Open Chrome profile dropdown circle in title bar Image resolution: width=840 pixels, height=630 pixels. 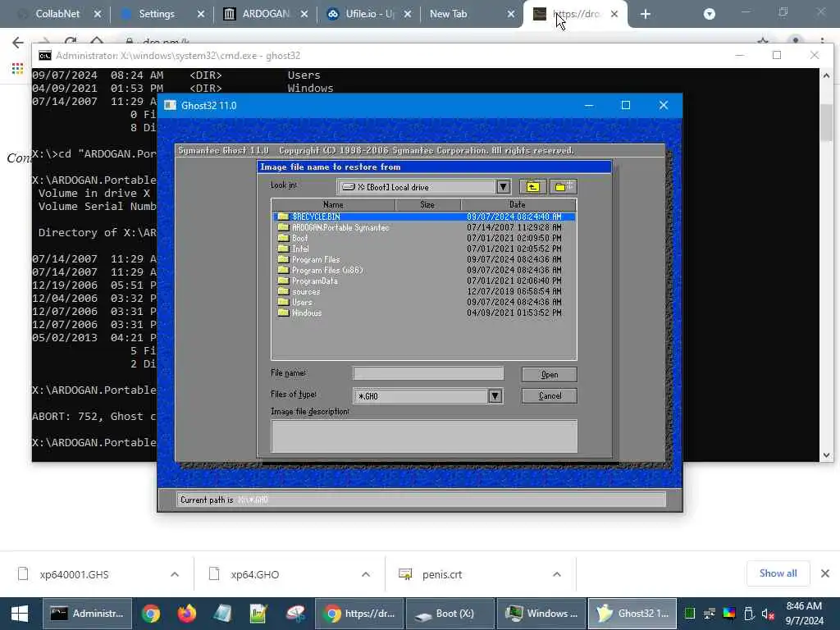coord(710,14)
